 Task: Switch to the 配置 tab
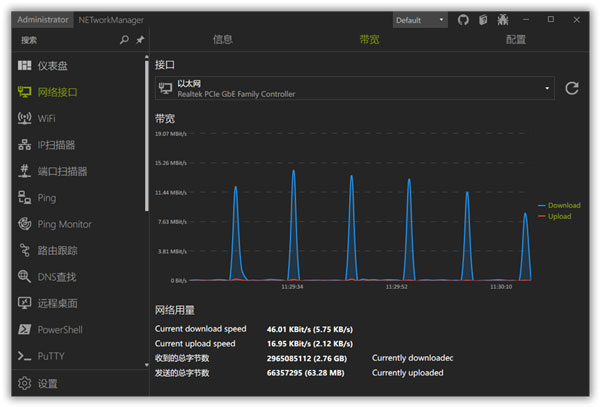(x=516, y=40)
